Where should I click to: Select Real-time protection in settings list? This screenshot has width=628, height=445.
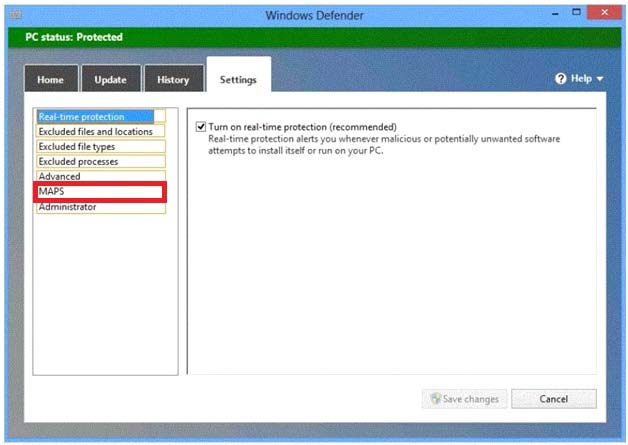pos(100,117)
